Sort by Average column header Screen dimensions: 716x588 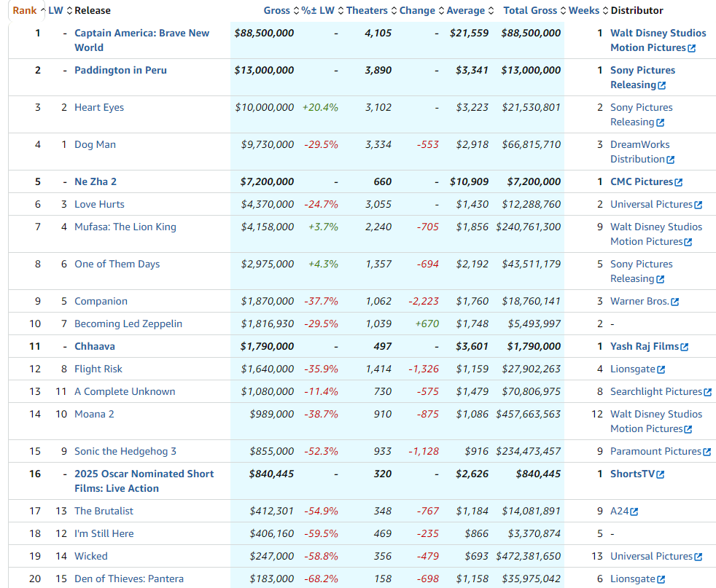click(467, 11)
